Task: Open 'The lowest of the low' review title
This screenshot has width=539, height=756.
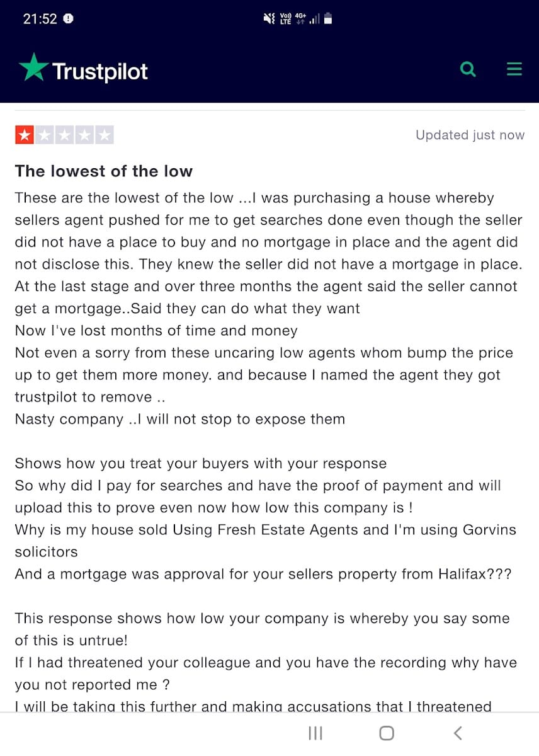Action: 104,171
